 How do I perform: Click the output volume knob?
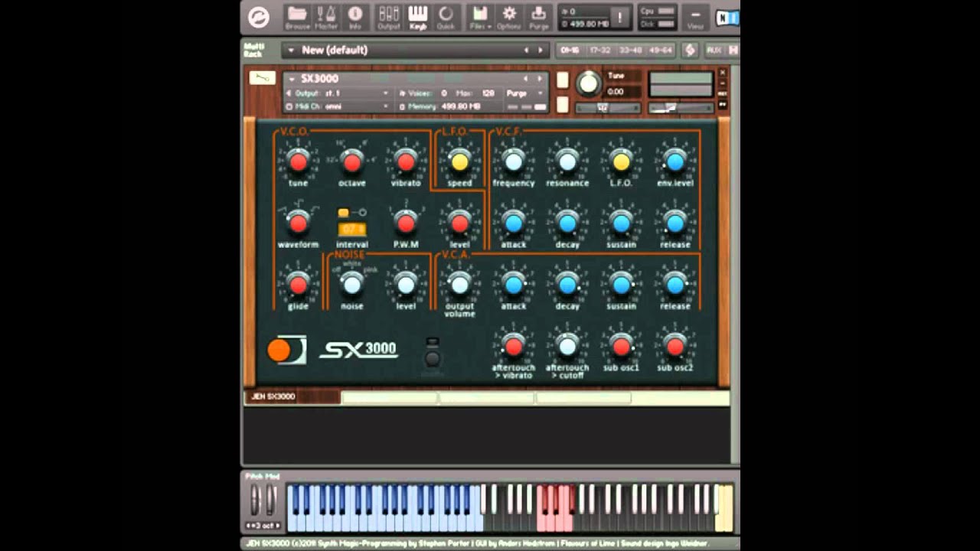click(459, 285)
